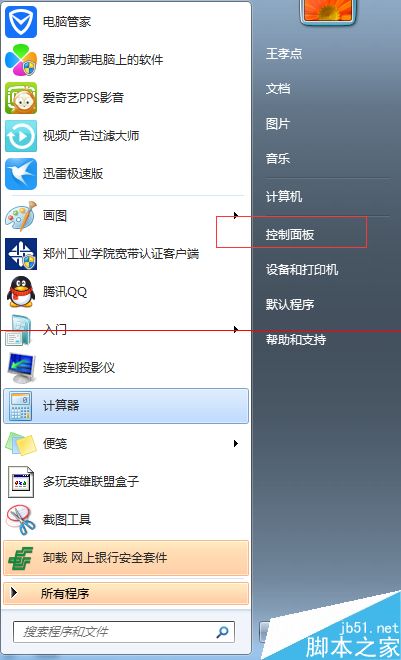Open 设备和打印机 menu entry
This screenshot has width=401, height=660.
pyautogui.click(x=302, y=269)
